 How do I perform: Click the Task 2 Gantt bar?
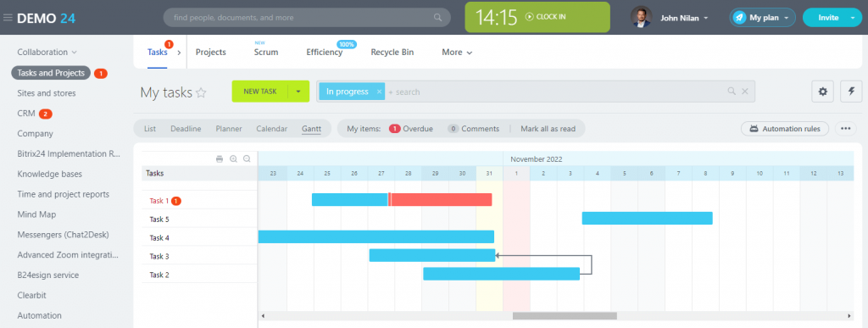coord(502,274)
